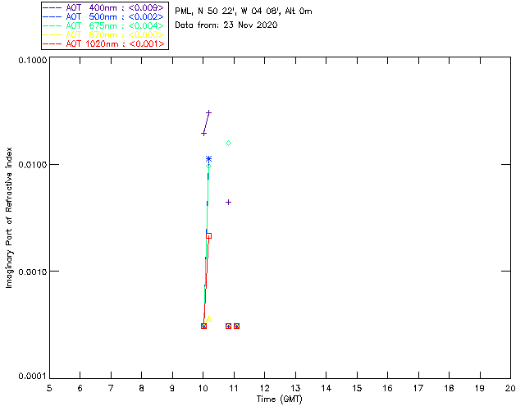This screenshot has height=420, width=525.
Task: Click the x-axis tick label 16
Action: point(388,389)
